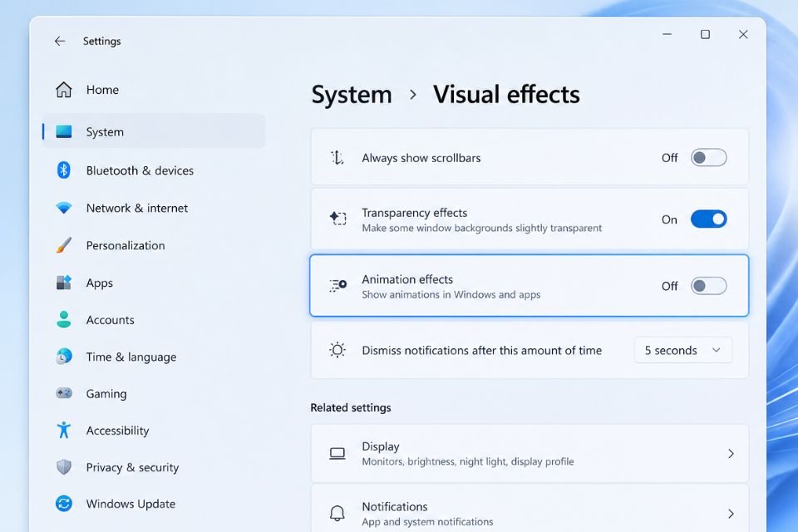This screenshot has width=798, height=532.
Task: Click the Visual effects page title
Action: (x=506, y=95)
